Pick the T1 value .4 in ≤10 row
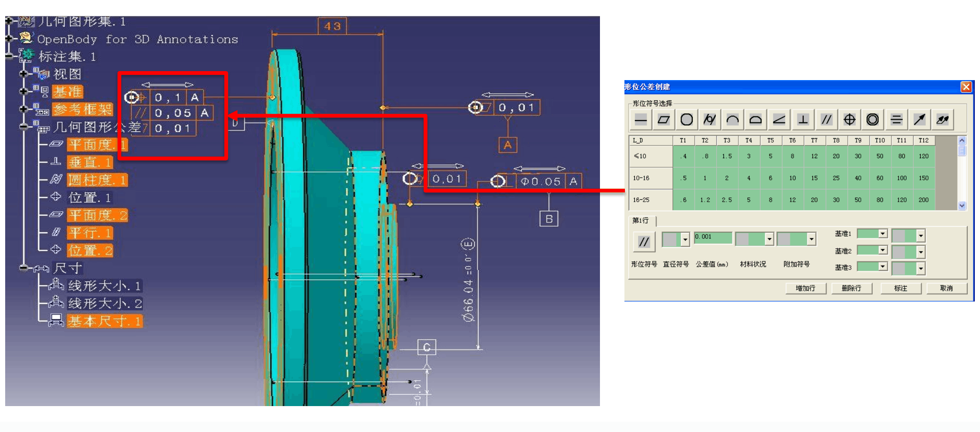Viewport: 980px width, 432px height. (683, 156)
